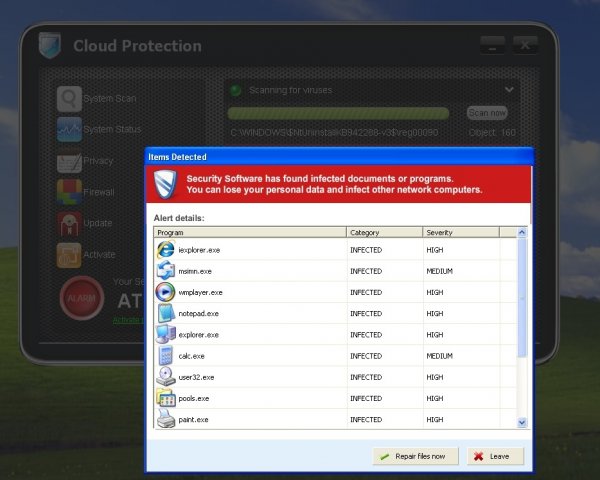Click the green scan progress bar
600x480 pixels.
click(338, 113)
